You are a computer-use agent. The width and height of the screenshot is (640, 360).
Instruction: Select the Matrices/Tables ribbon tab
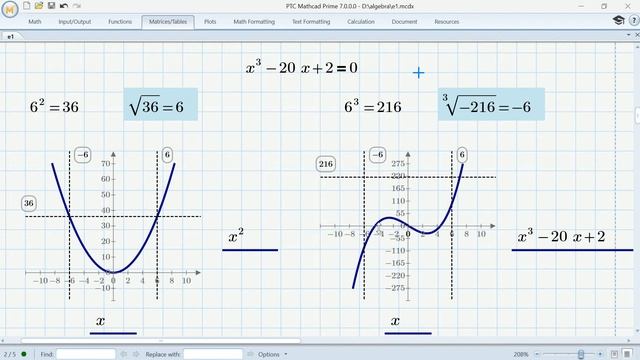point(168,22)
